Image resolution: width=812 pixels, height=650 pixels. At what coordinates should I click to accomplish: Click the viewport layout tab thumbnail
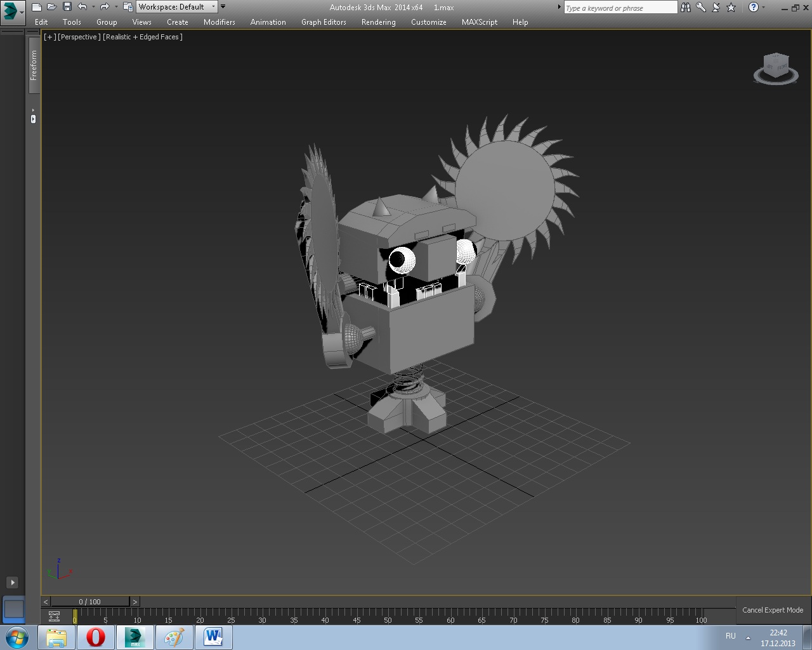tap(13, 609)
